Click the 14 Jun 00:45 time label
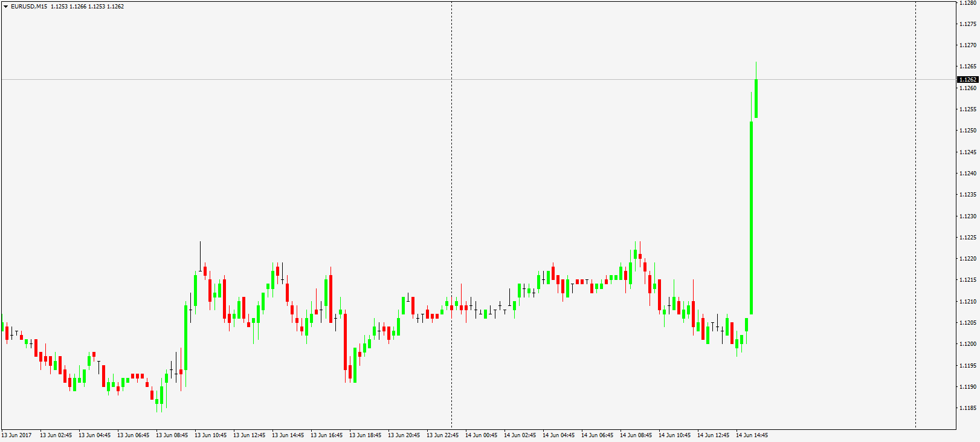The width and height of the screenshot is (980, 442). coord(481,435)
